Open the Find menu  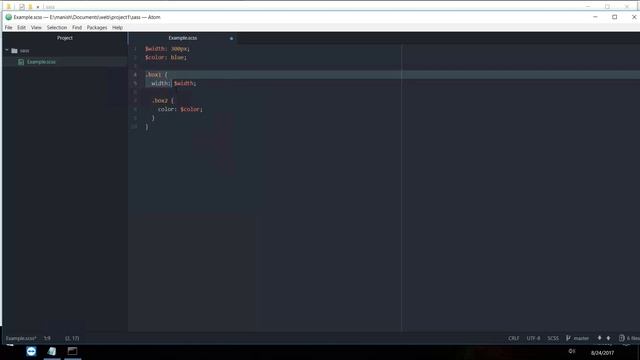click(77, 27)
